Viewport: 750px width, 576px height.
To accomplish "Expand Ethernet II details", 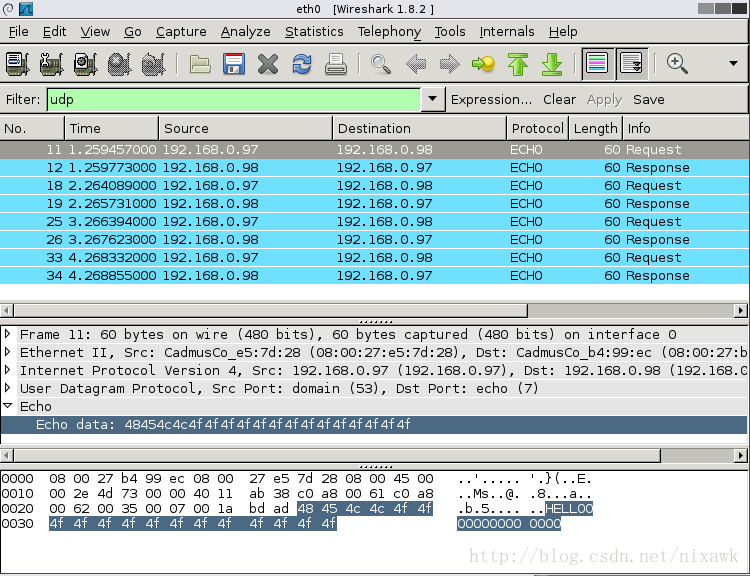I will 8,352.
